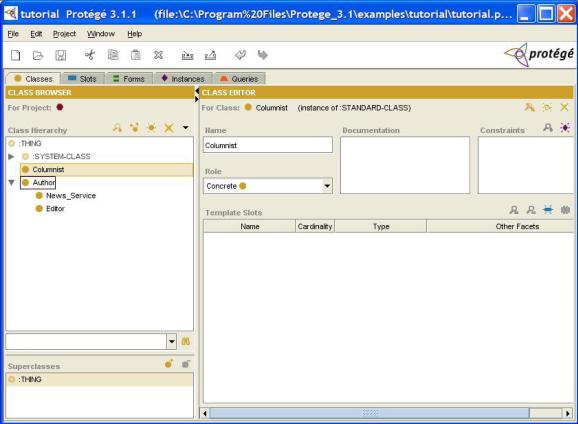Click the Delete X toolbar icon

(x=159, y=55)
